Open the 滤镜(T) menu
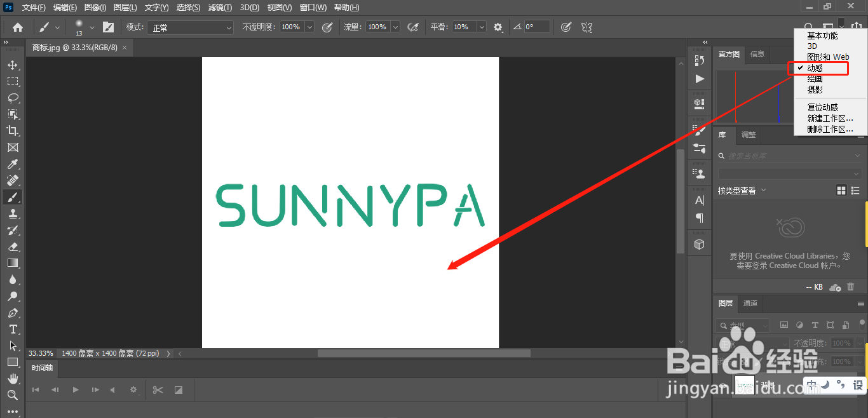Viewport: 868px width, 418px height. pos(220,8)
